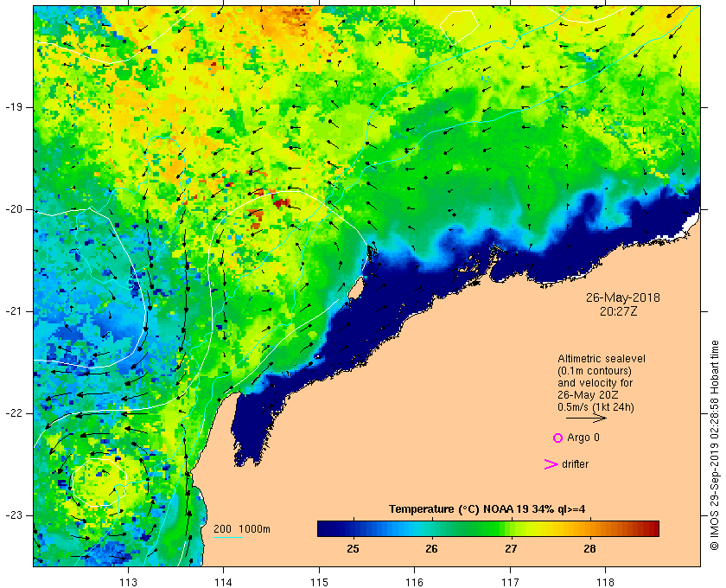Click the magenta Argo circle symbol in legend

558,438
